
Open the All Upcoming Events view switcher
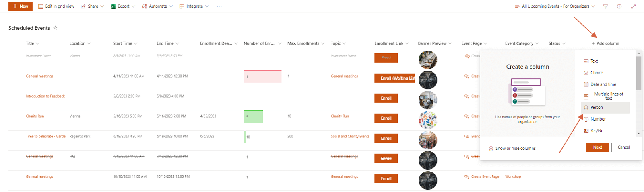pyautogui.click(x=555, y=6)
